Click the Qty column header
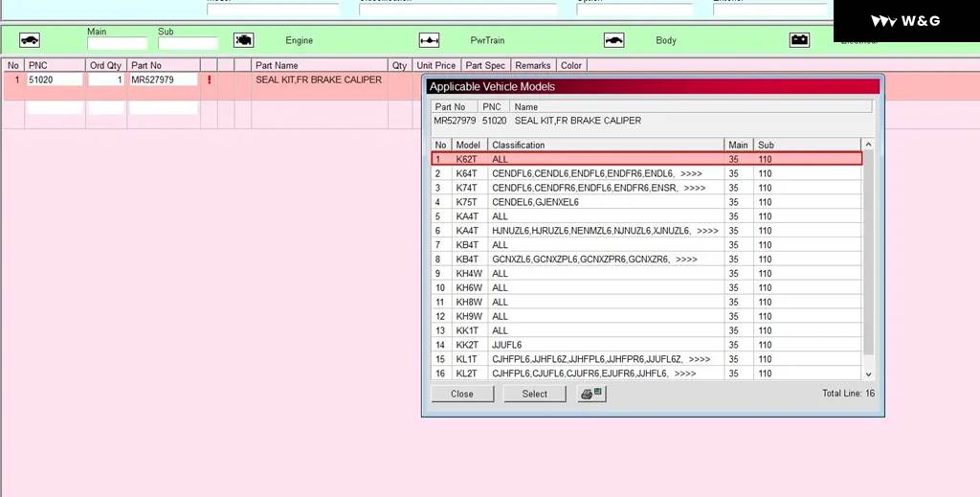The width and height of the screenshot is (980, 497). pyautogui.click(x=400, y=65)
